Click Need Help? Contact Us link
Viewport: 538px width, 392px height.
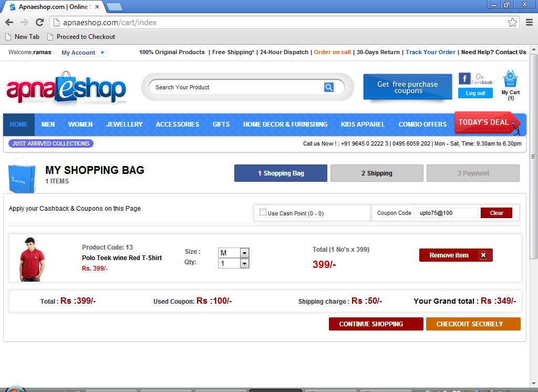click(493, 52)
